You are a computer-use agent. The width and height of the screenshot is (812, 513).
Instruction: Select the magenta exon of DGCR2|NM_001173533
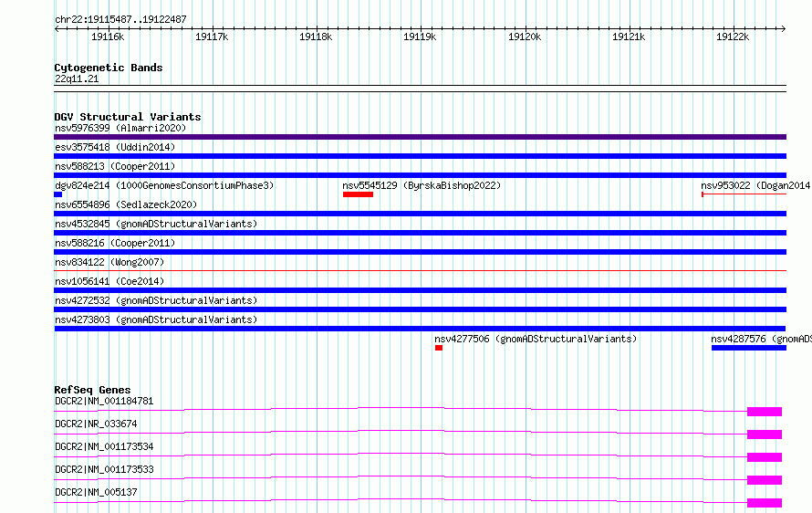tap(765, 480)
